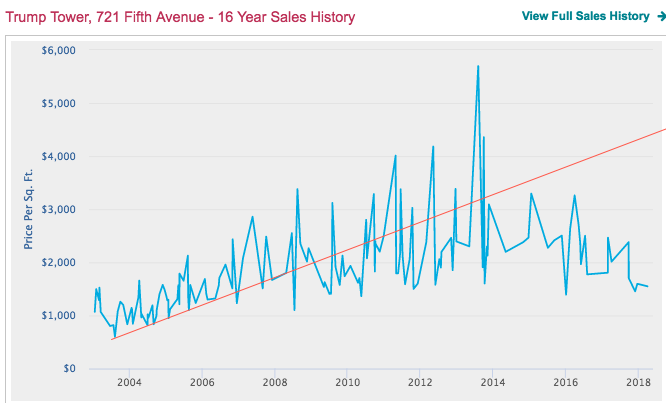Select the 2014 x-axis year label
The height and width of the screenshot is (403, 666).
click(x=493, y=382)
